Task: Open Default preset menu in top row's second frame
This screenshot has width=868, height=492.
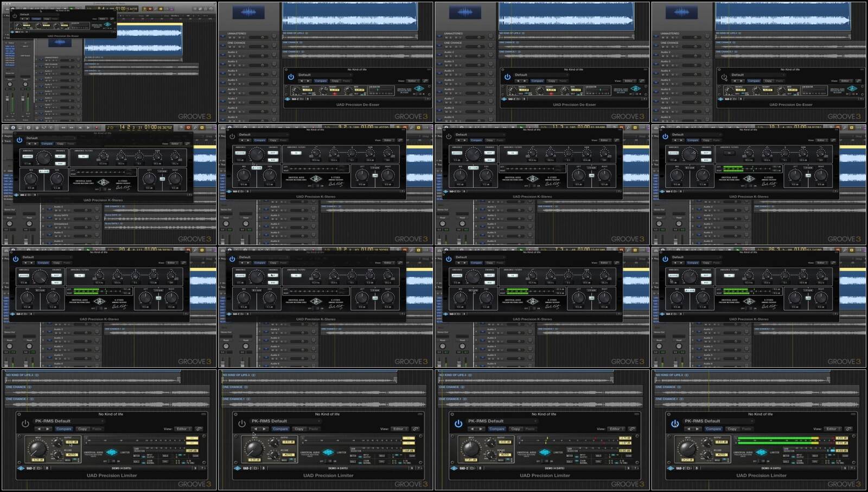Action: 325,75
